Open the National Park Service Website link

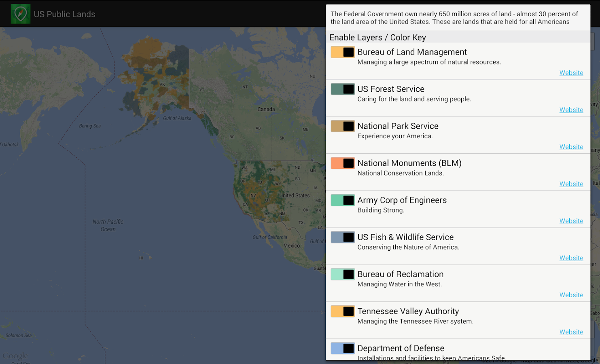pos(571,147)
